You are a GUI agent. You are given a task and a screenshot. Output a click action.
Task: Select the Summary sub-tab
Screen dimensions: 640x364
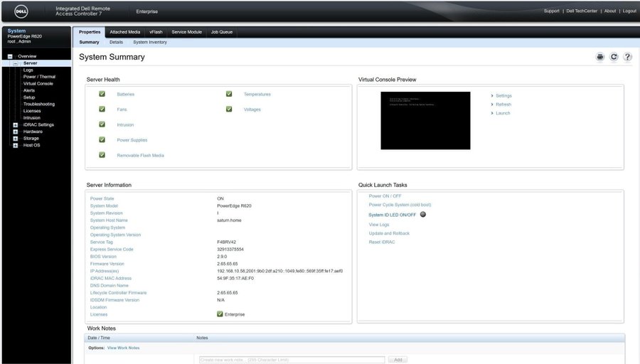click(89, 42)
